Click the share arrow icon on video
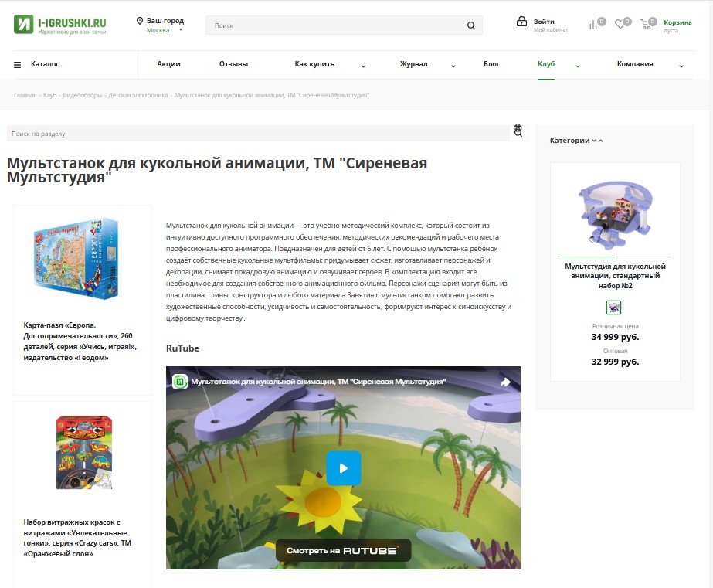Viewport: 713px width, 588px height. pos(505,382)
